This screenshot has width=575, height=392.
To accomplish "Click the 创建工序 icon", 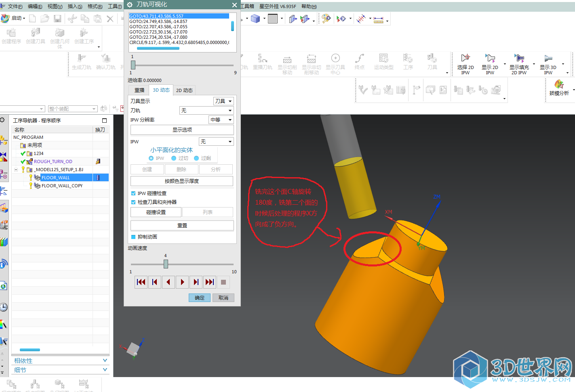I will [x=84, y=32].
